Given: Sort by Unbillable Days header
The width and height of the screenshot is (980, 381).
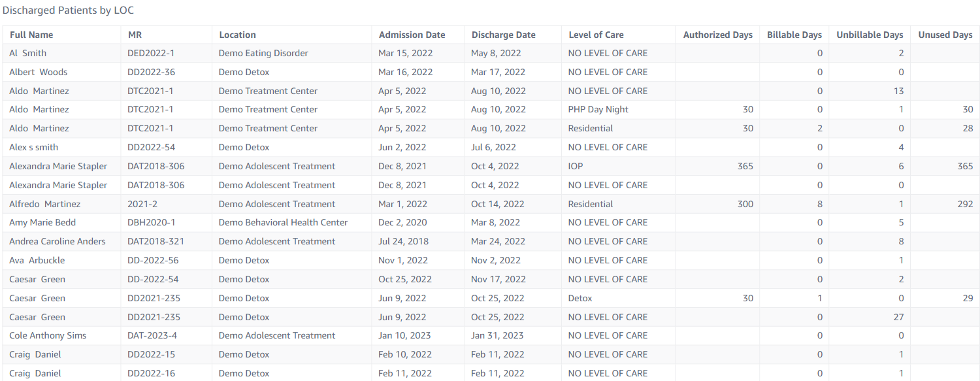Looking at the screenshot, I should click(x=870, y=35).
